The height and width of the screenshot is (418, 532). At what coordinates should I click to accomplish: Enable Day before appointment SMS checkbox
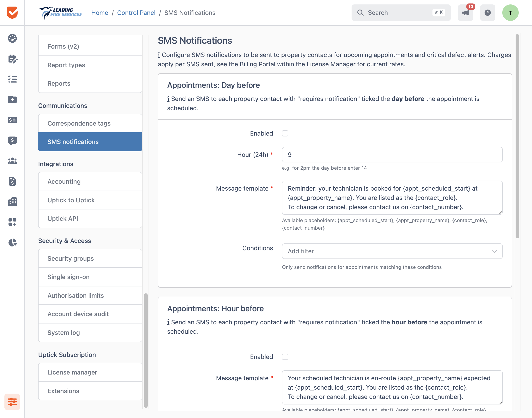(x=285, y=133)
